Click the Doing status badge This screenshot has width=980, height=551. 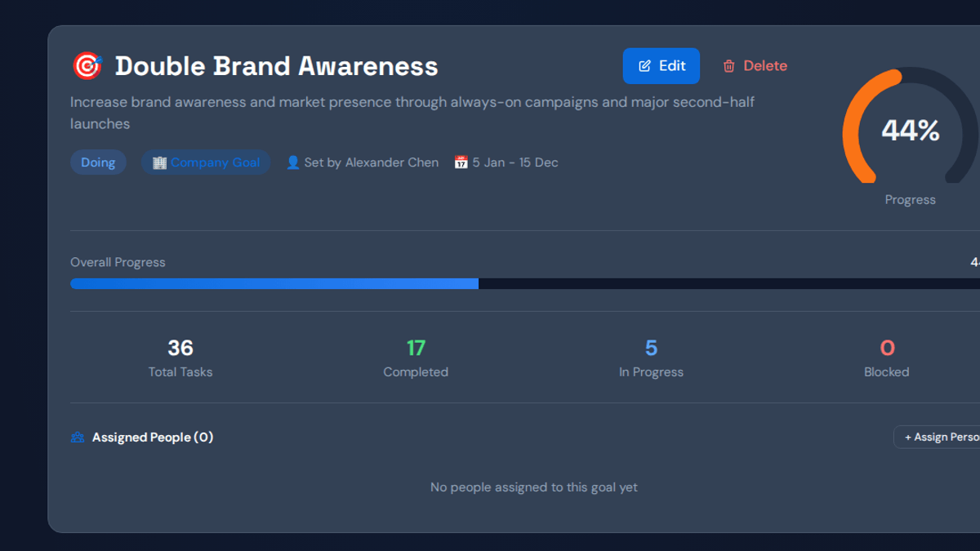tap(98, 162)
